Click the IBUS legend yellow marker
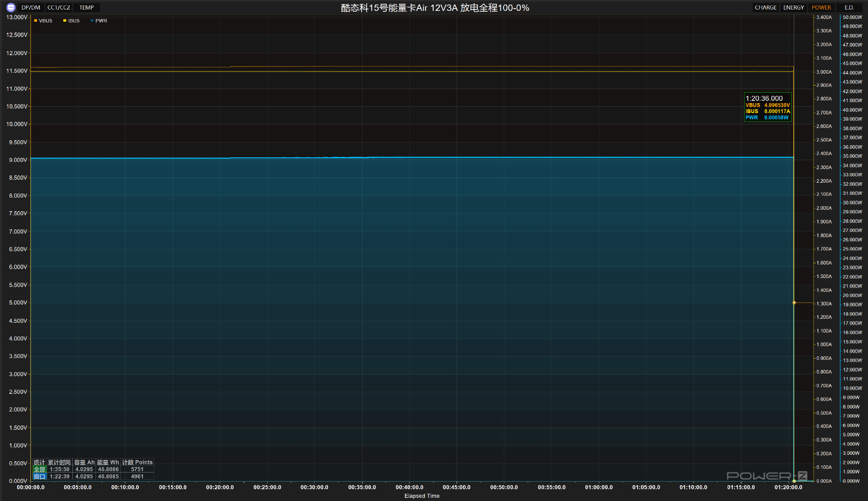The width and height of the screenshot is (868, 501). 65,21
